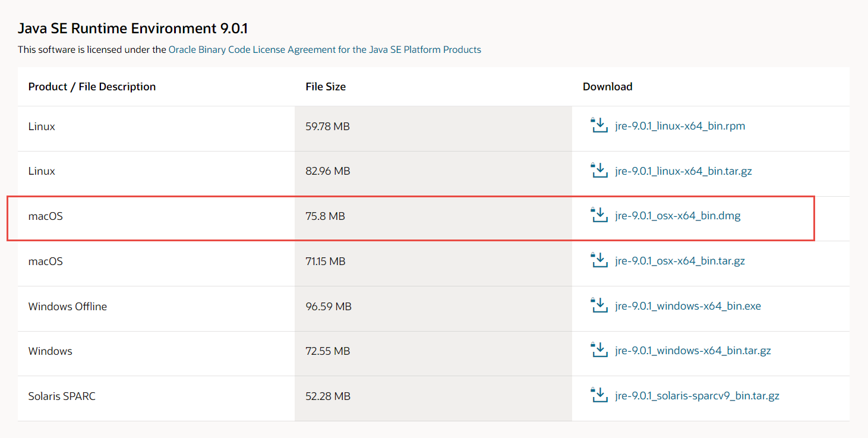Click download icon next to osx-x64_bin.dmg
868x438 pixels.
(599, 215)
